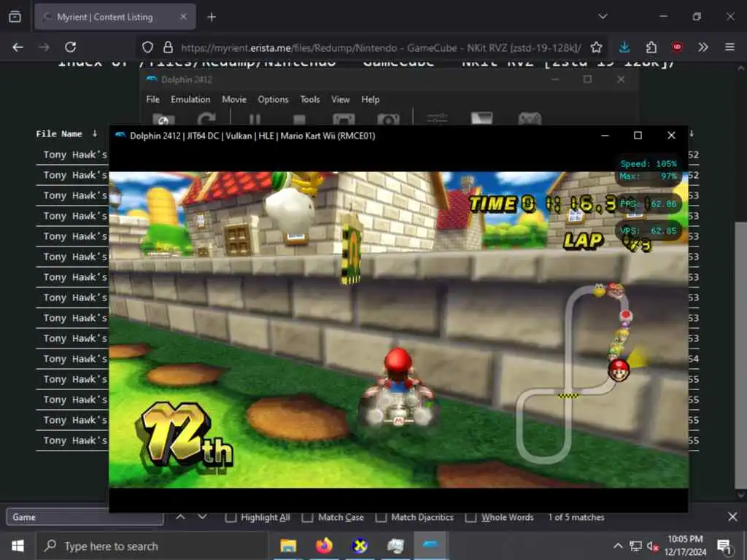Open network status tray icon
The height and width of the screenshot is (560, 747).
[x=635, y=546]
